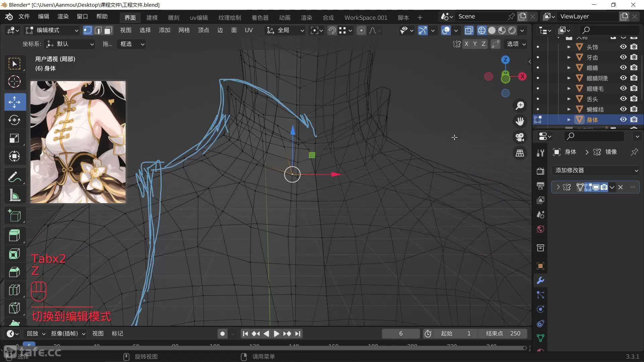
Task: Hide the 眼睛 object in viewport
Action: [x=623, y=68]
